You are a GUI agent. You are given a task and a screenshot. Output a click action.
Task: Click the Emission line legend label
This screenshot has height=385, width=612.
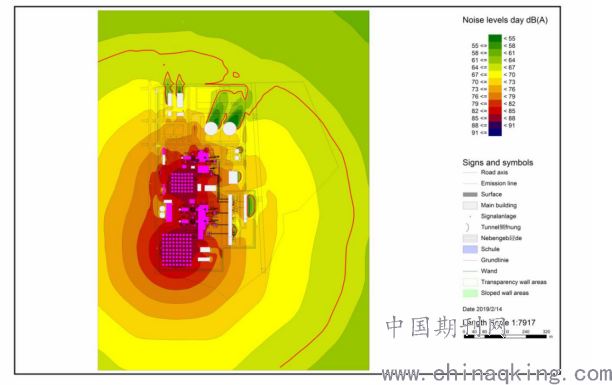tap(498, 183)
